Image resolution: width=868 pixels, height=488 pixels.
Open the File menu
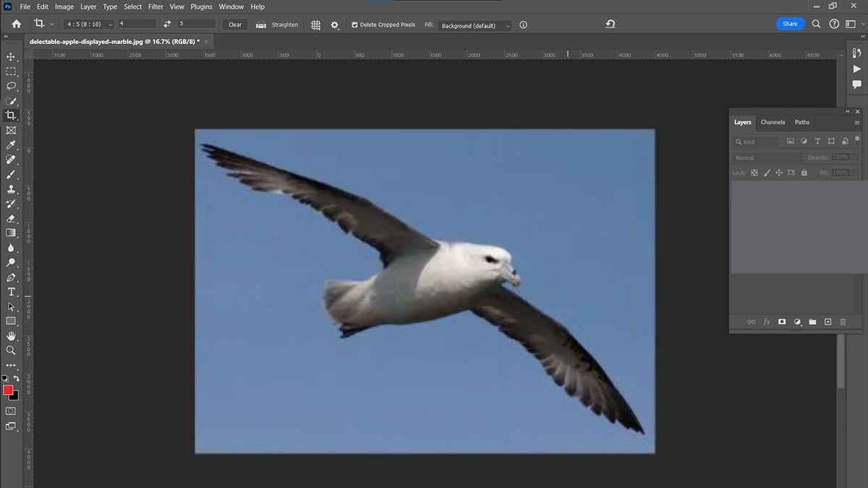point(25,7)
